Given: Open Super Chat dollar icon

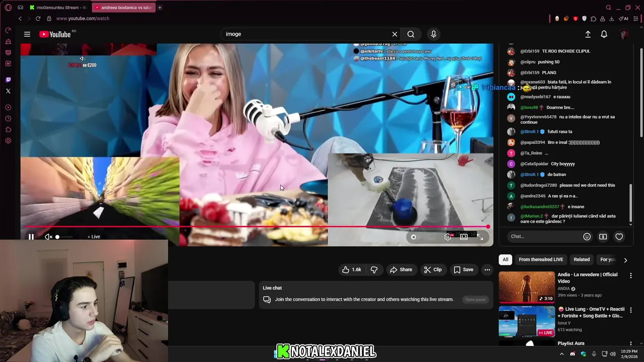Looking at the screenshot, I should pyautogui.click(x=603, y=236).
